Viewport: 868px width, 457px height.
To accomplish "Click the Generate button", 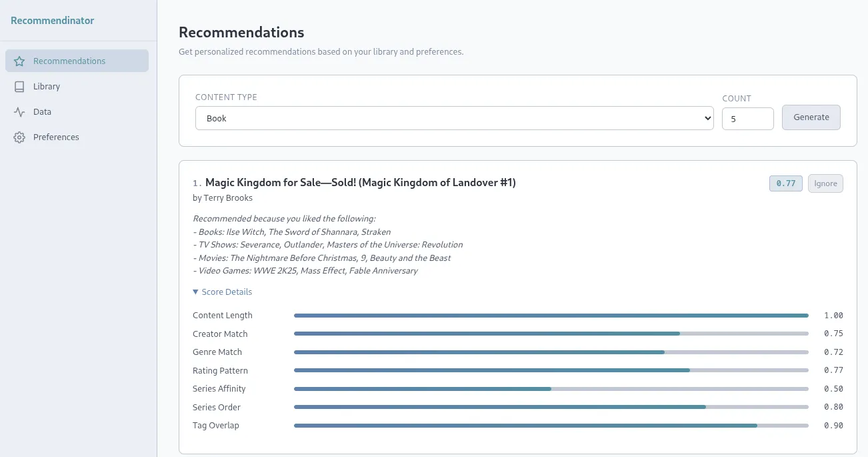I will tap(811, 117).
